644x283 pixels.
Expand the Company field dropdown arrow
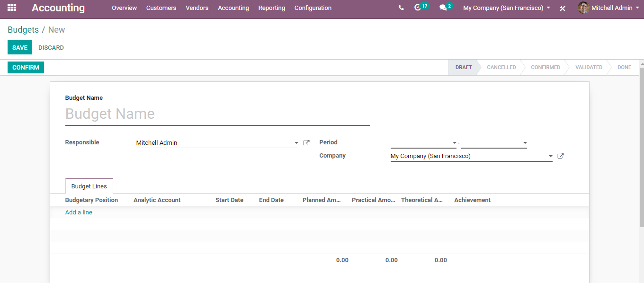click(550, 156)
